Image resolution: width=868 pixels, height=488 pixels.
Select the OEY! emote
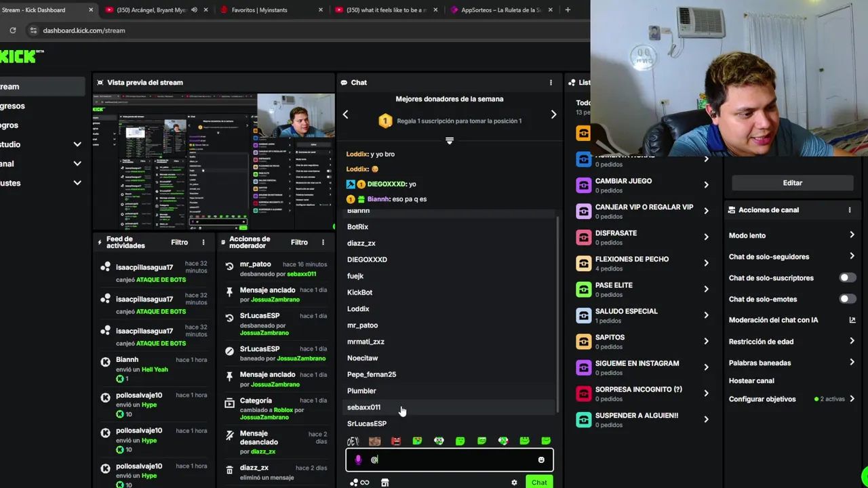coord(353,441)
